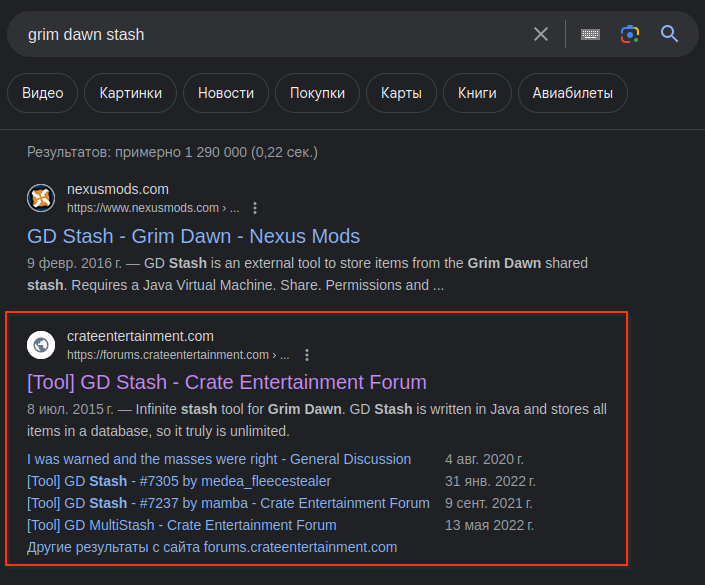Click the snippet dated 9 февр. 2016 г.

[307, 274]
